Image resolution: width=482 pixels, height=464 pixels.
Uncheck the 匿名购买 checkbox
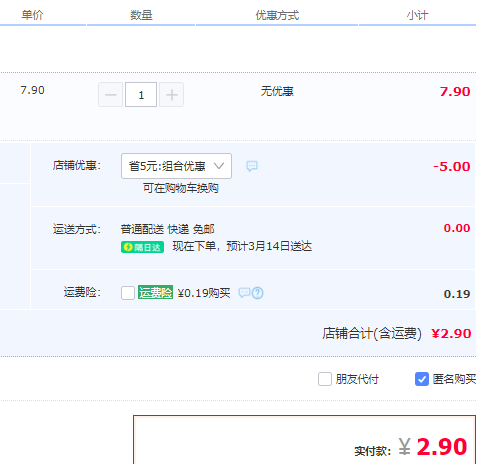pyautogui.click(x=422, y=379)
